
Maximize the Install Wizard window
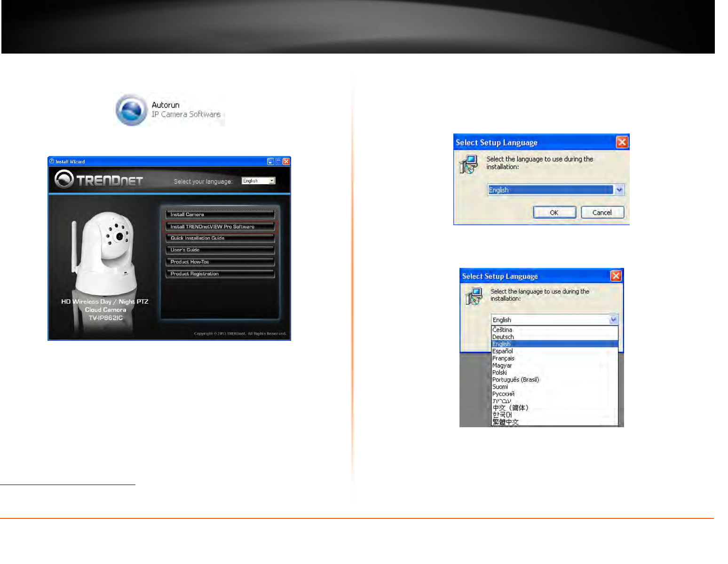[278, 161]
